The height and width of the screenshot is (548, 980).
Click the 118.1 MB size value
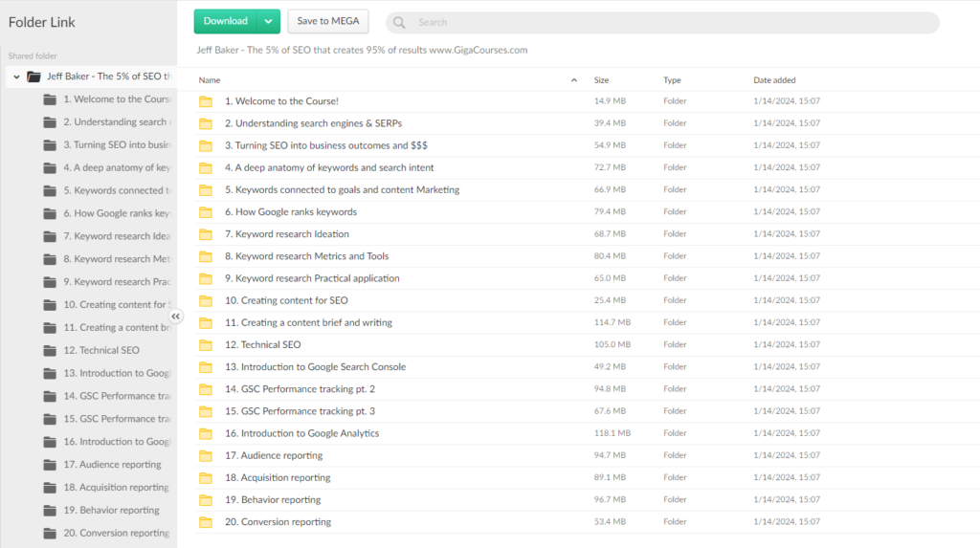(x=612, y=433)
